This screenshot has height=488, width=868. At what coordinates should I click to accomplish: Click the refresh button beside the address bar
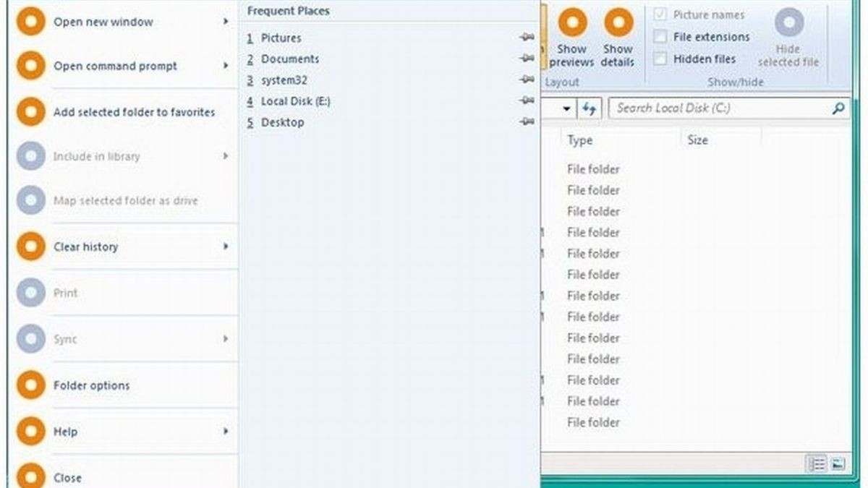[590, 108]
